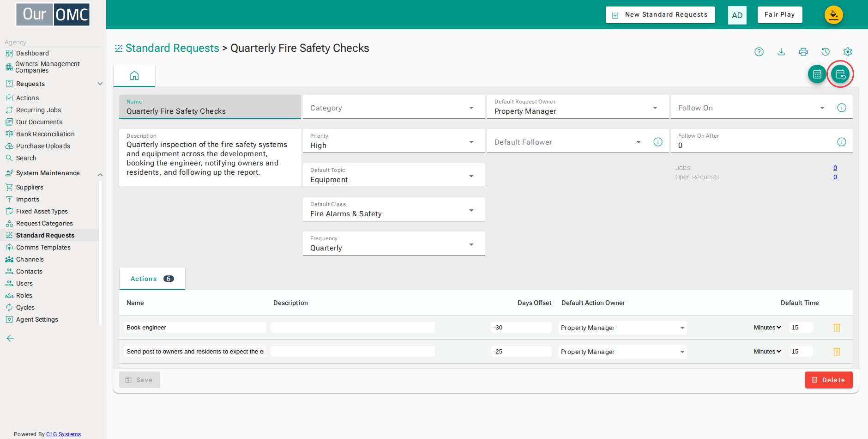Click the Book engineer Days Offset field
Image resolution: width=868 pixels, height=439 pixels.
(x=521, y=328)
